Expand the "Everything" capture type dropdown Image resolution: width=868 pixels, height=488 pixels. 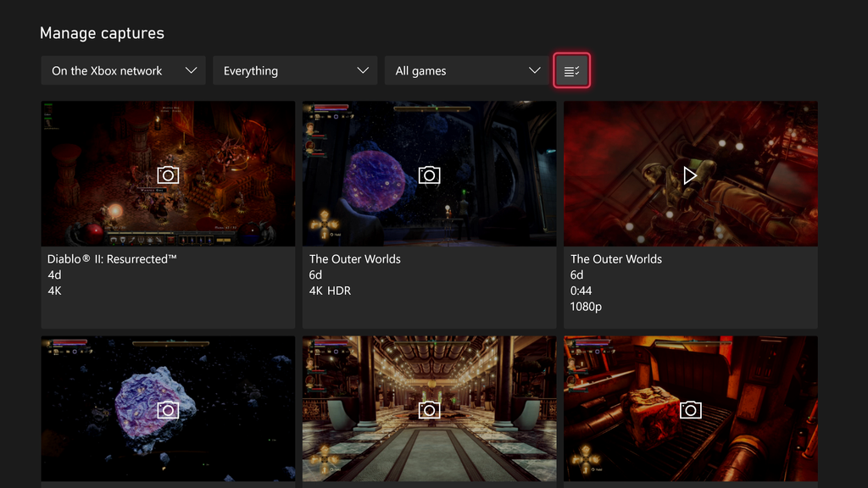pos(295,70)
